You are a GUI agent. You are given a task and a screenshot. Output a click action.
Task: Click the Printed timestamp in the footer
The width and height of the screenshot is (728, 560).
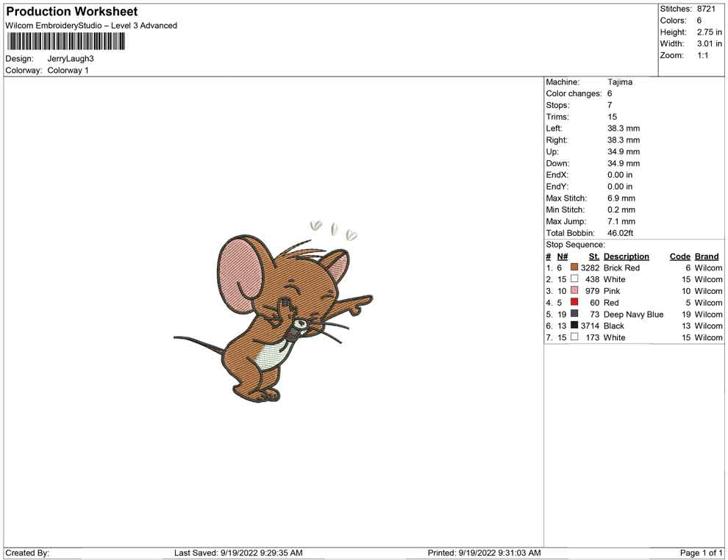[485, 553]
